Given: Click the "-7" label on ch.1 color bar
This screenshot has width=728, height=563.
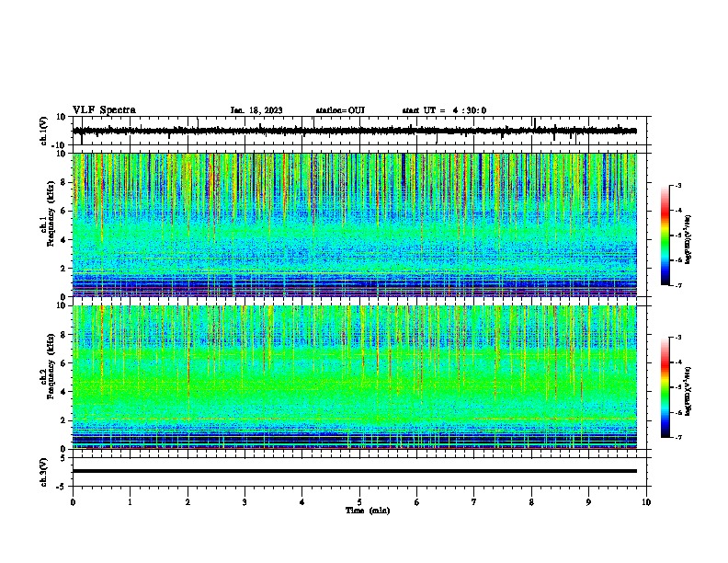Looking at the screenshot, I should pos(678,285).
